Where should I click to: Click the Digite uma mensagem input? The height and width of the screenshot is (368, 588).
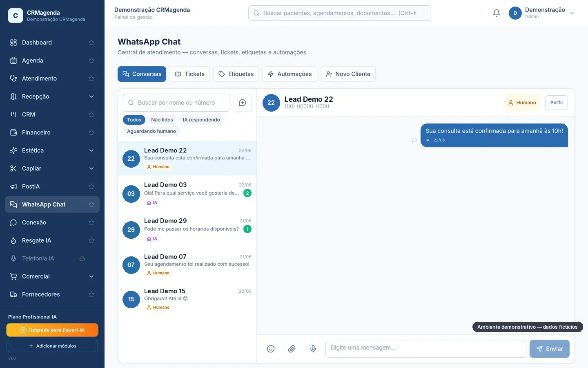(x=425, y=349)
